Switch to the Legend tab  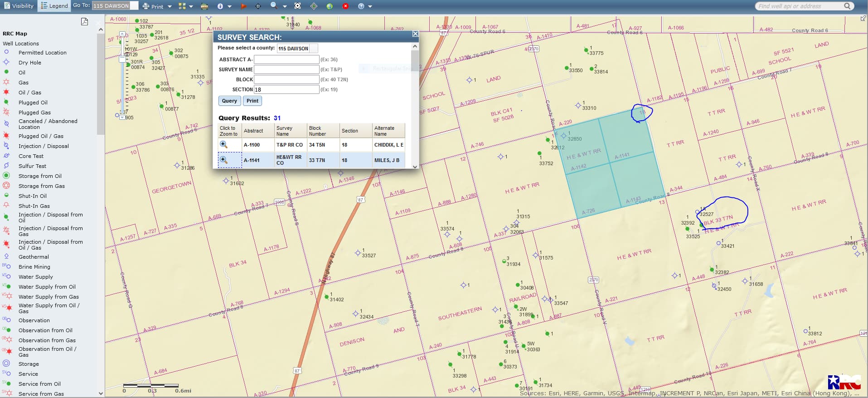[x=54, y=6]
